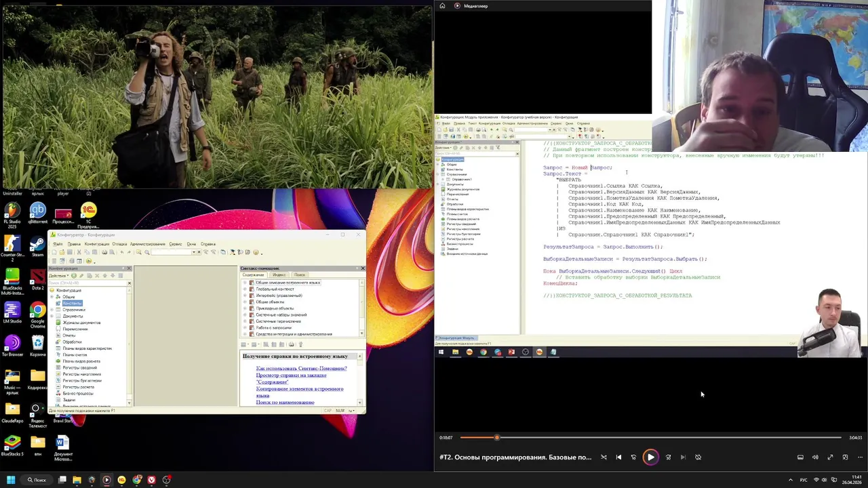
Task: Go to previous track in media player
Action: (618, 457)
